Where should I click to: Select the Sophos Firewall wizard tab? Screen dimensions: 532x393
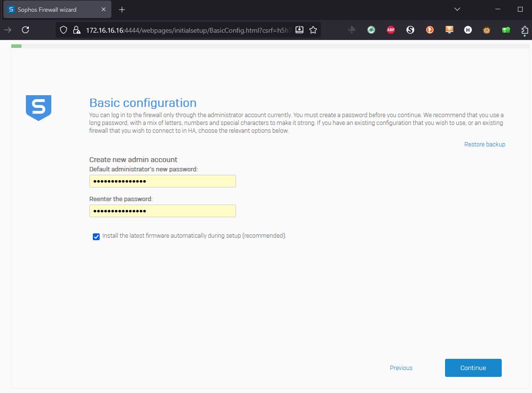click(x=49, y=9)
